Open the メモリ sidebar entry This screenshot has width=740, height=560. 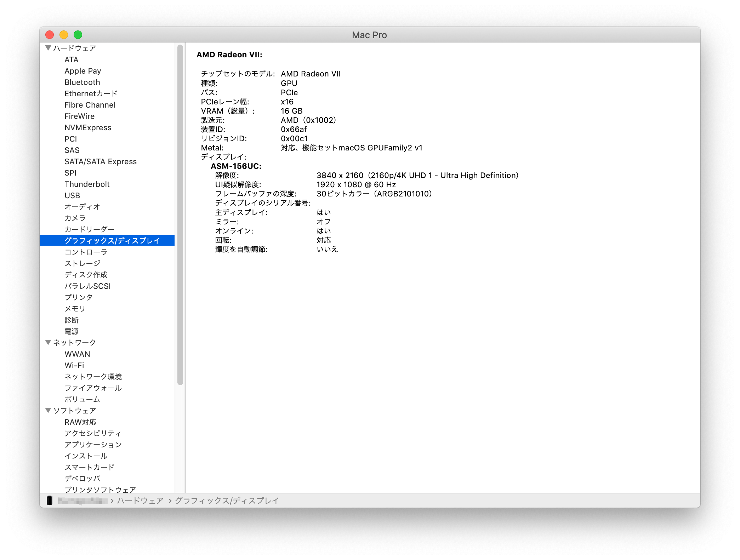point(75,309)
